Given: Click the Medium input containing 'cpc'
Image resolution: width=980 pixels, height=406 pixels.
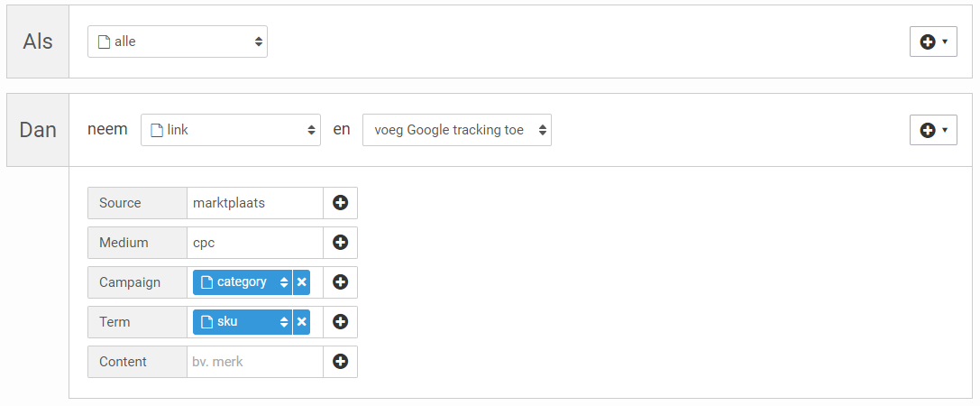Looking at the screenshot, I should pos(254,243).
